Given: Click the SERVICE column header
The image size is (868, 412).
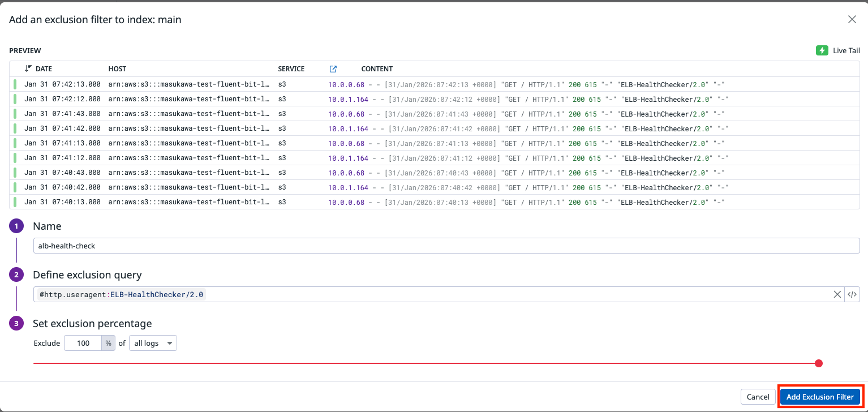Looking at the screenshot, I should tap(291, 69).
